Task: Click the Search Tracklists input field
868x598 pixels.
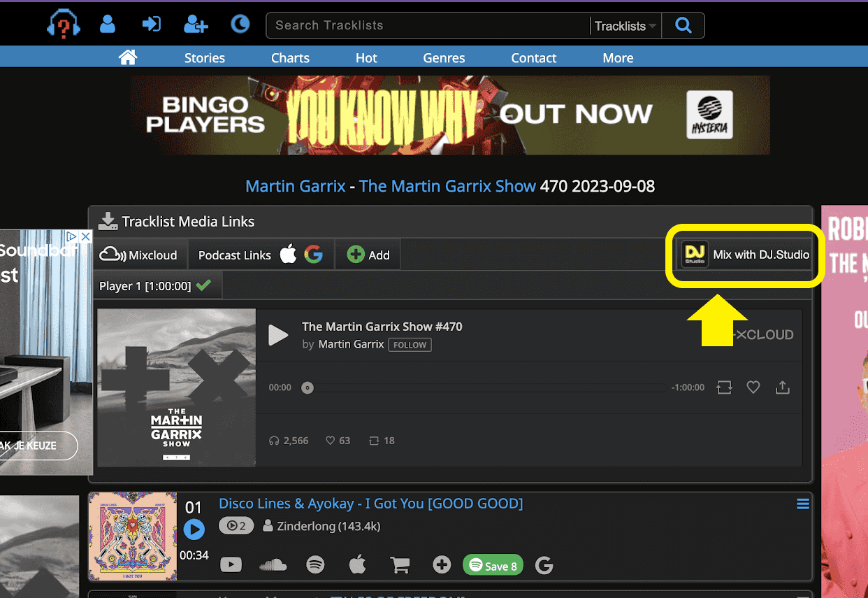Action: [426, 25]
